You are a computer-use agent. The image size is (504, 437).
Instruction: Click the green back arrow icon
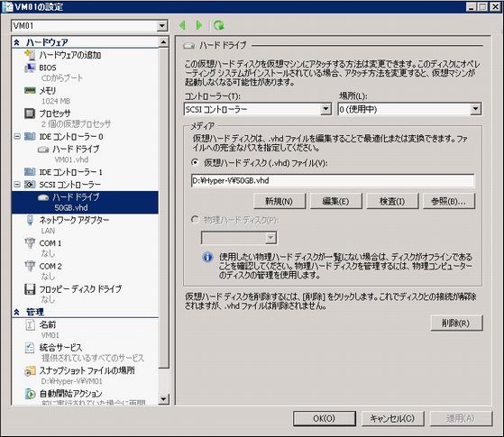(x=182, y=25)
